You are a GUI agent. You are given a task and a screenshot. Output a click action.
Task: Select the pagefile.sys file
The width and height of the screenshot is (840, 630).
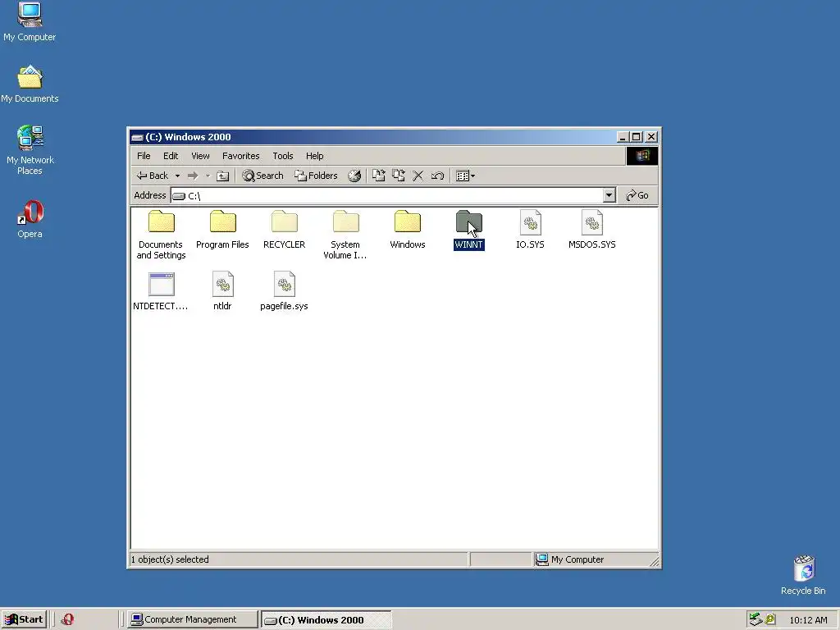point(284,291)
